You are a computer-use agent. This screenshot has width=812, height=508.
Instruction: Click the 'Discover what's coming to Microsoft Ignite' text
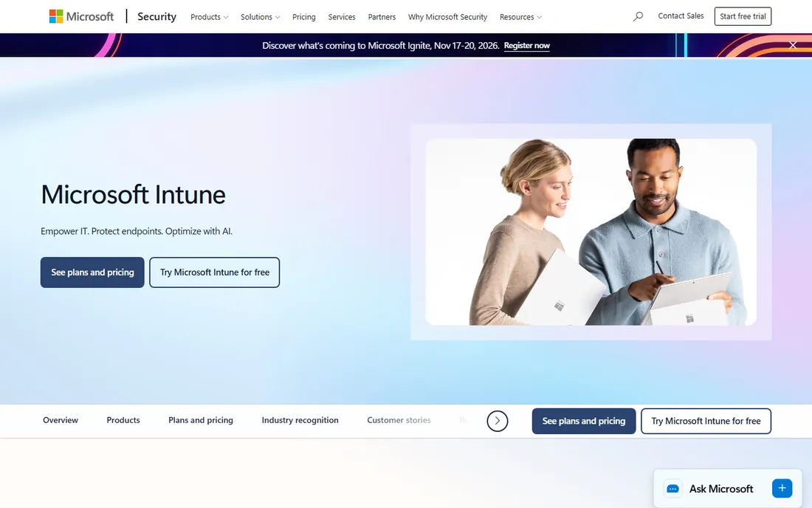coord(381,46)
